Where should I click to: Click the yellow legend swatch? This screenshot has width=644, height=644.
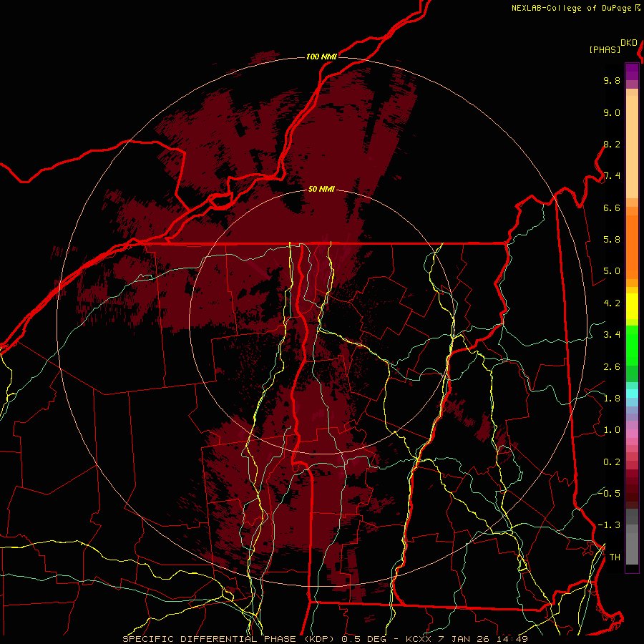tap(632, 306)
